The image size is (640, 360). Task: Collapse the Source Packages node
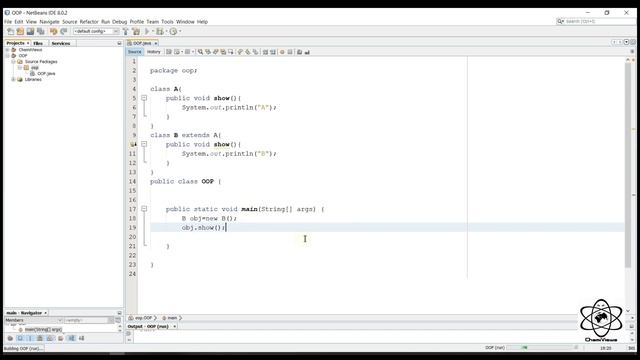pos(13,62)
